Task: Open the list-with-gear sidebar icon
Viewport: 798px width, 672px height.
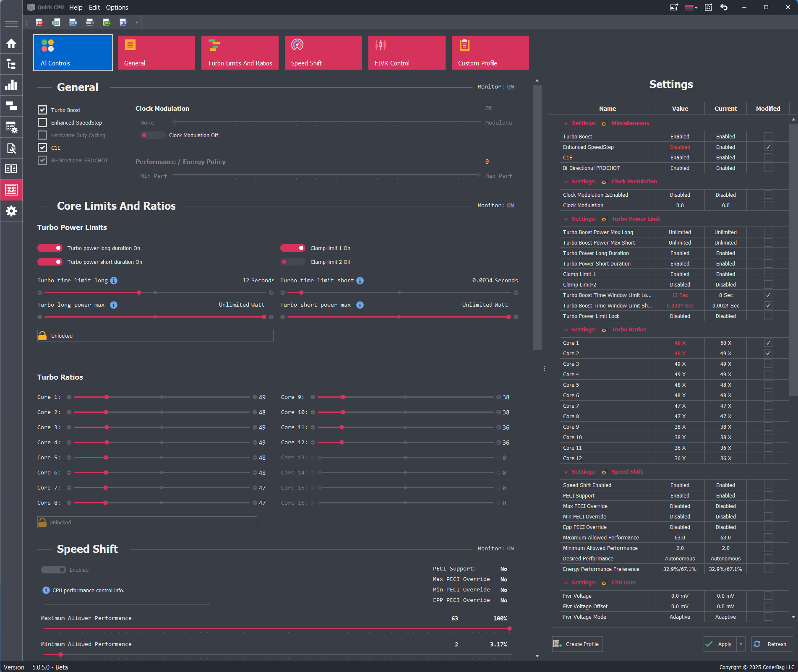Action: 11,127
